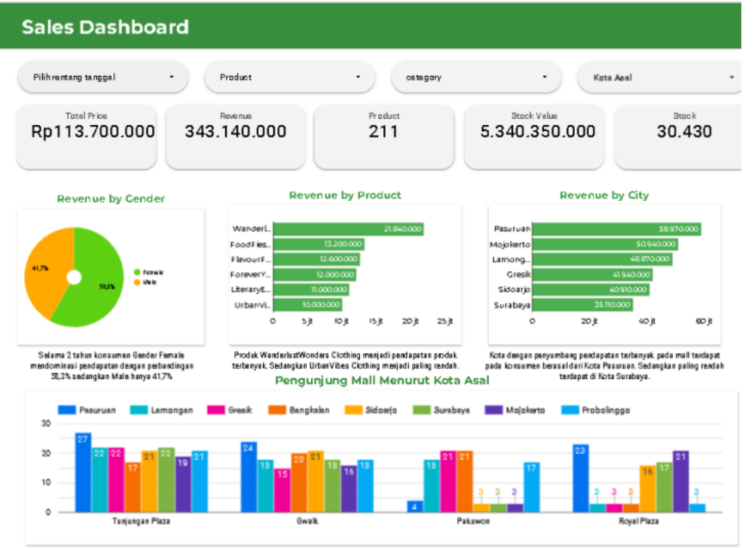Click the Male legend dot in pie chart

(x=137, y=282)
